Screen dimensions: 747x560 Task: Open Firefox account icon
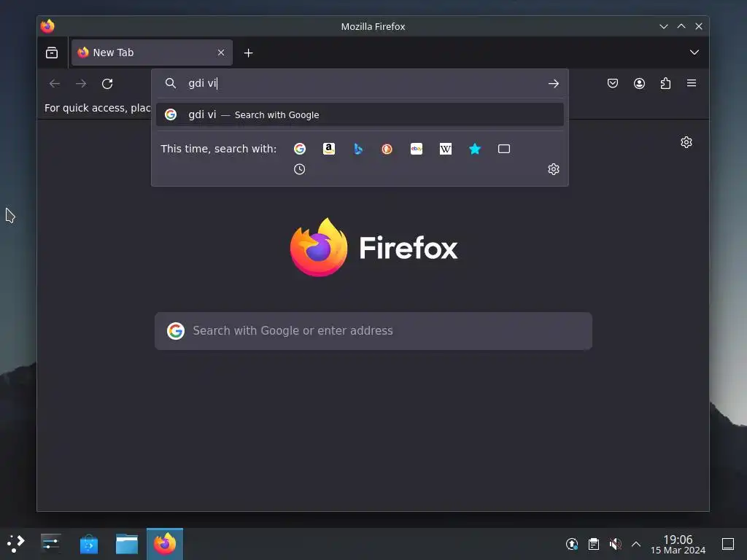[x=639, y=83]
